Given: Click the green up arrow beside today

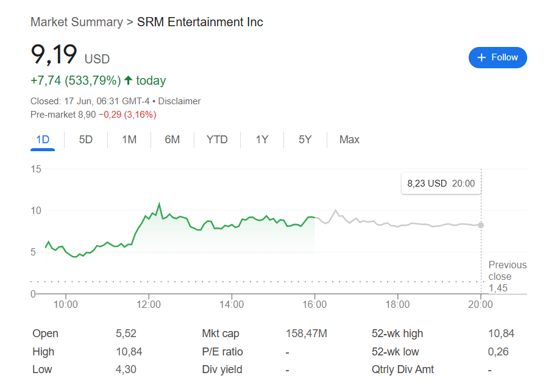Looking at the screenshot, I should (x=128, y=80).
